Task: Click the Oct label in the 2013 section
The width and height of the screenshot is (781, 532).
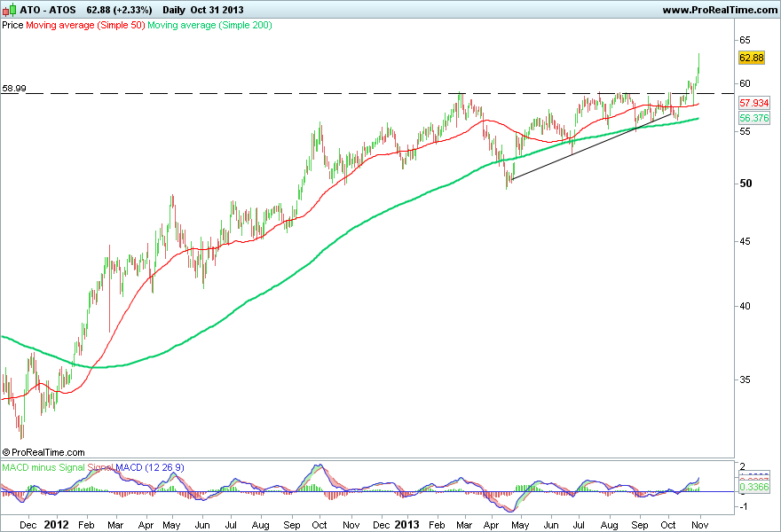Action: pos(668,525)
